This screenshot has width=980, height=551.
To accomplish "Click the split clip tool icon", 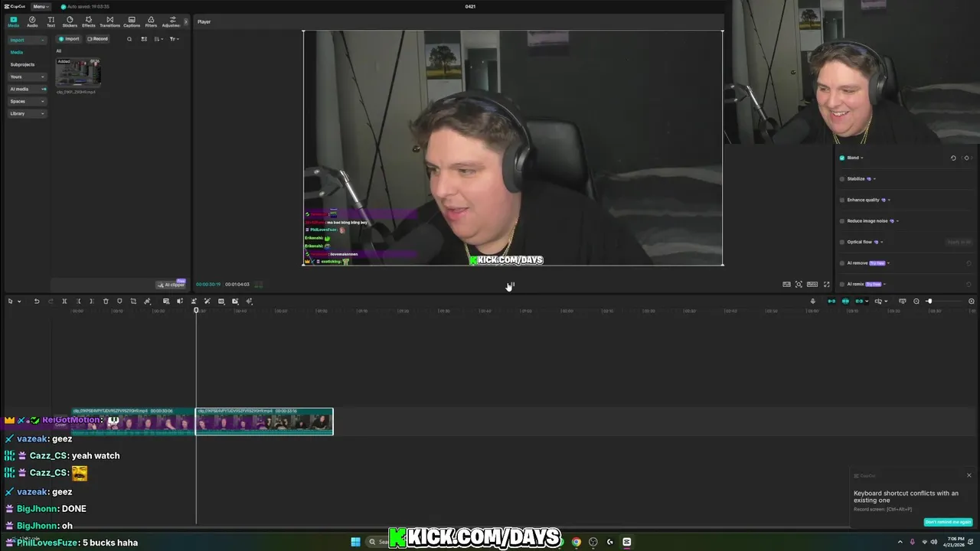I will 64,302.
